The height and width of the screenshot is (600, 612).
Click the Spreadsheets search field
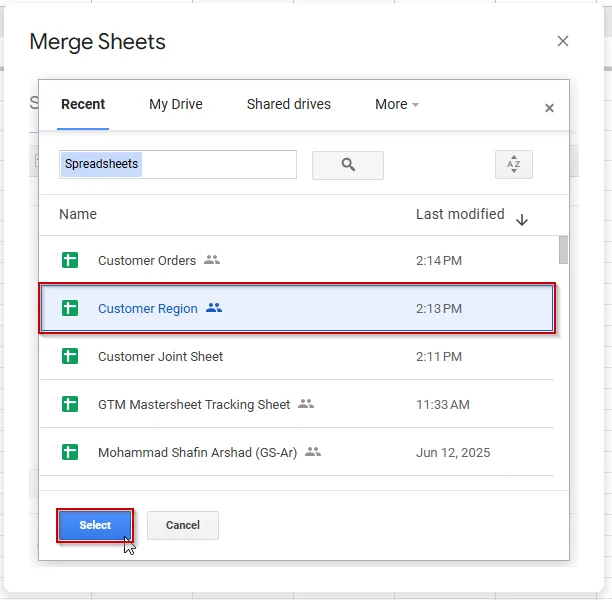point(178,164)
